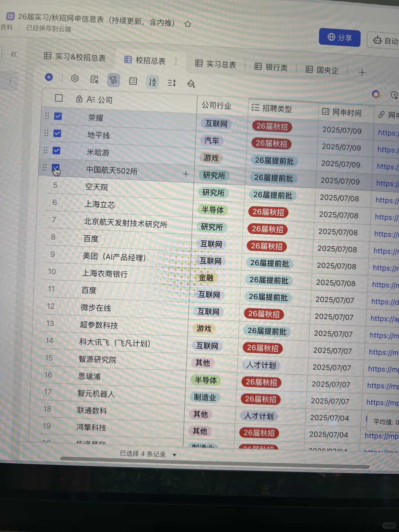
Task: Select the 微步在线 company cell
Action: (96, 308)
